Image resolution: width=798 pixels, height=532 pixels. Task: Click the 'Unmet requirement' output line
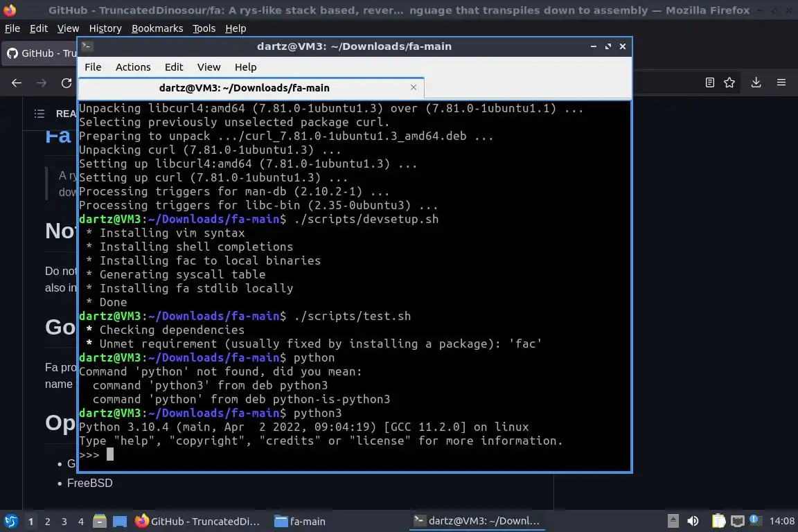[313, 344]
